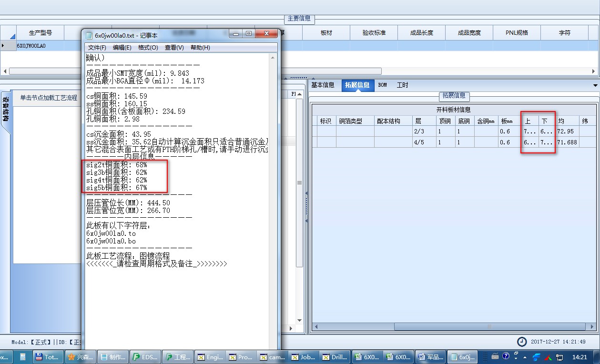The image size is (600, 364).
Task: Open the 帮助(H) menu in Notepad
Action: pos(200,48)
